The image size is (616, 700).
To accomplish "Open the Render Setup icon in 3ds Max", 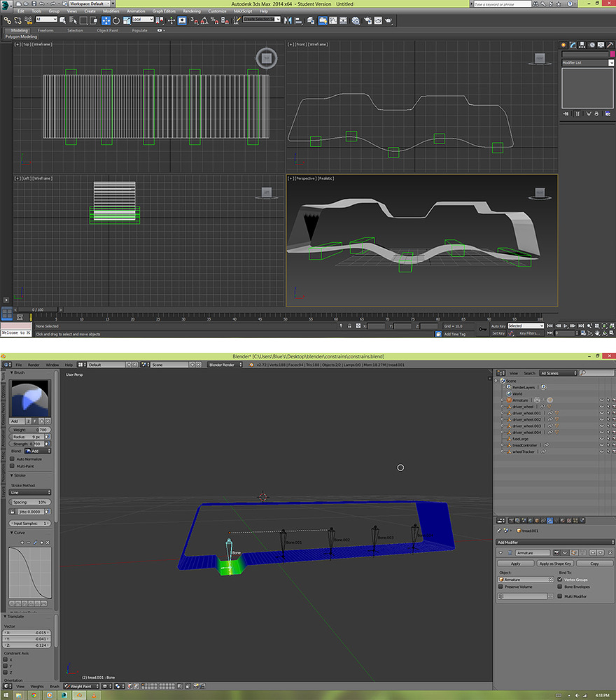I will [367, 20].
